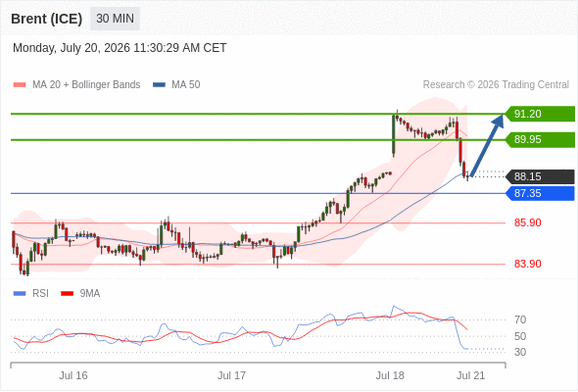Viewport: 578px width, 392px height.
Task: Toggle the RSI legend label
Action: point(40,294)
